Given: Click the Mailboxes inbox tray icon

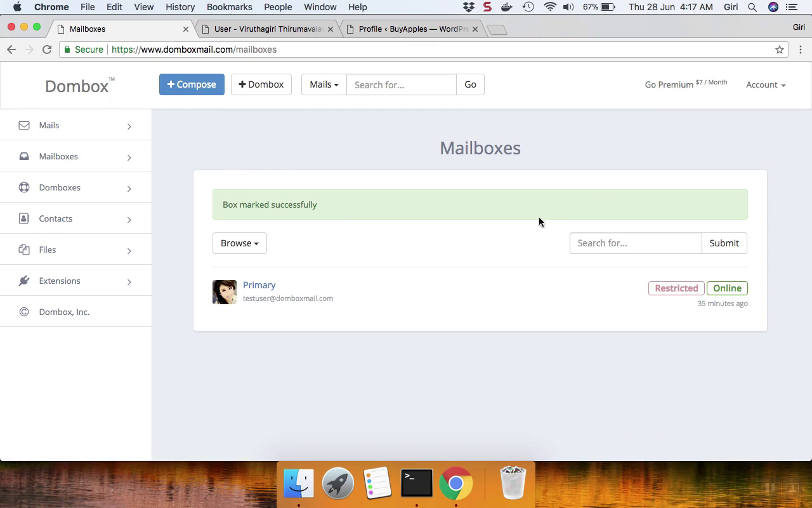Looking at the screenshot, I should click(24, 156).
